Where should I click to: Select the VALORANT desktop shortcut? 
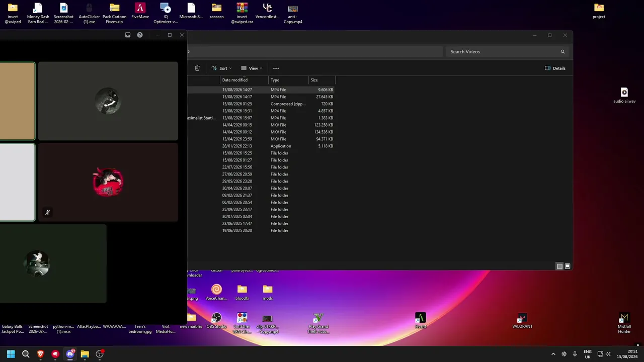click(x=522, y=320)
